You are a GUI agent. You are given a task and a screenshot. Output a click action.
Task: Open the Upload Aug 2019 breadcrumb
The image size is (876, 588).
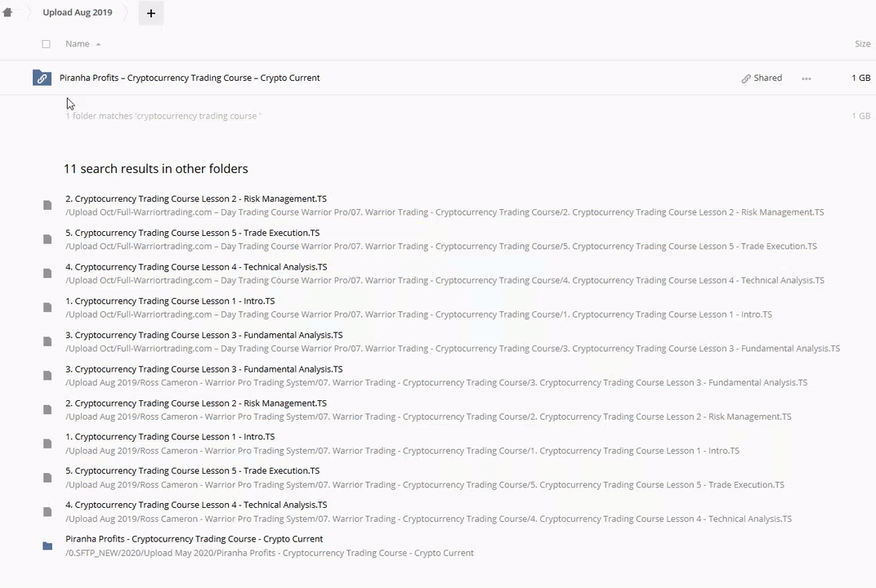coord(78,13)
